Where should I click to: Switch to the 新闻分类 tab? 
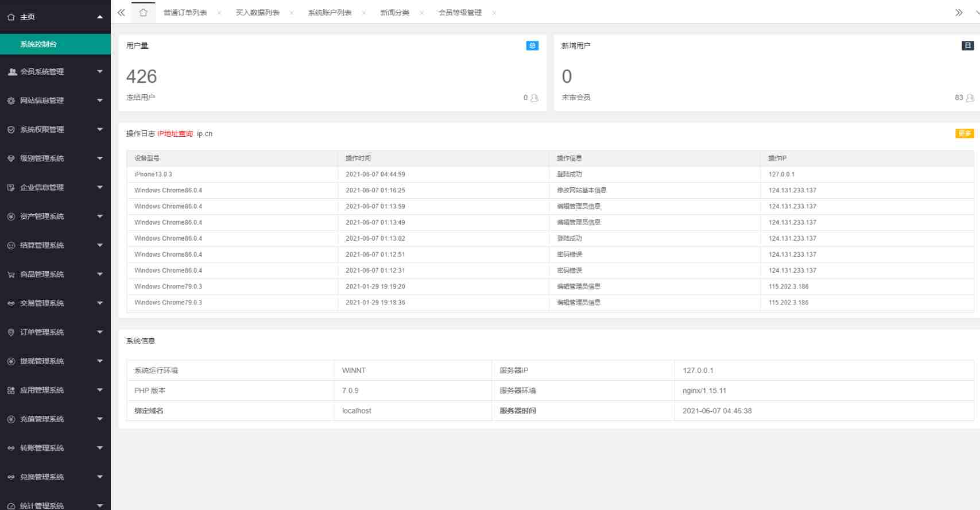(x=394, y=13)
